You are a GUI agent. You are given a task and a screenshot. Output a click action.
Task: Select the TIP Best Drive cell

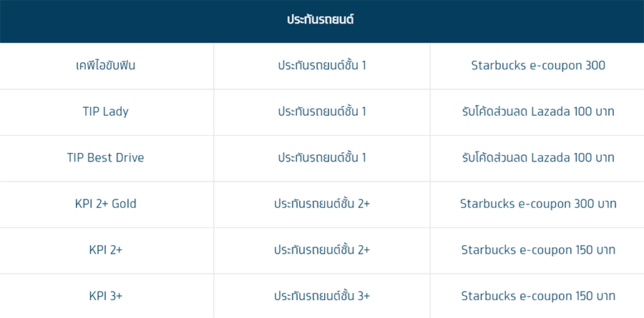pyautogui.click(x=106, y=158)
